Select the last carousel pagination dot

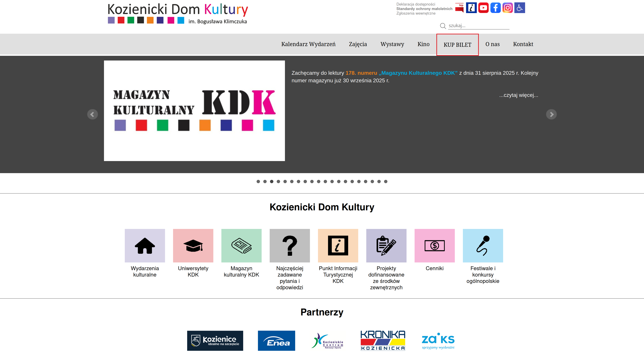386,181
